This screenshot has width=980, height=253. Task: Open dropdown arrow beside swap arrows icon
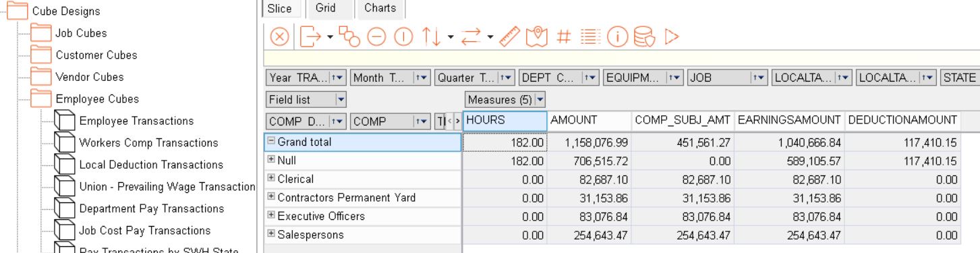point(490,37)
